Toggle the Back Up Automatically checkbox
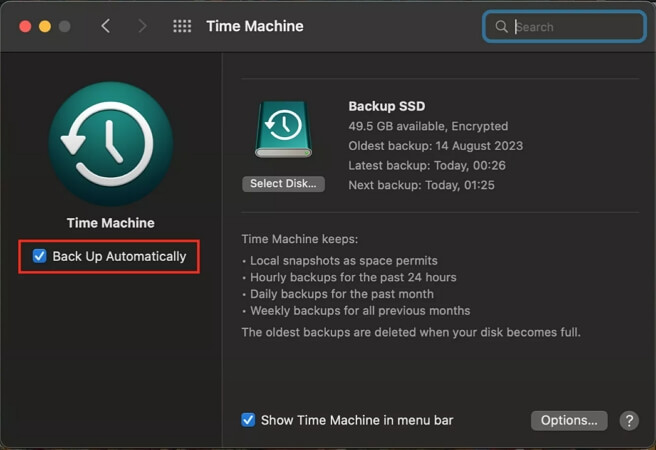The image size is (656, 450). (40, 256)
